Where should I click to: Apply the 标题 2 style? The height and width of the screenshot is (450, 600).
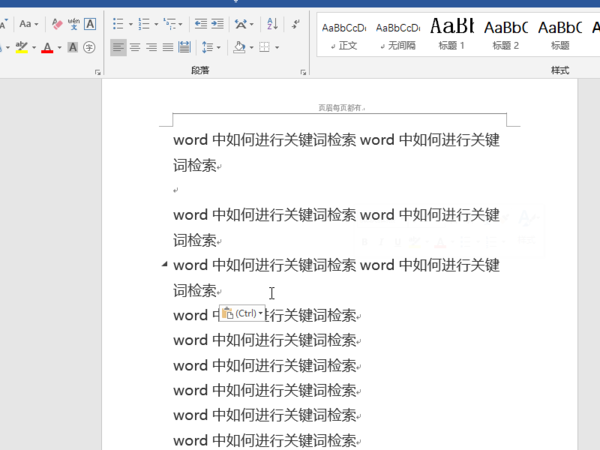pyautogui.click(x=506, y=36)
